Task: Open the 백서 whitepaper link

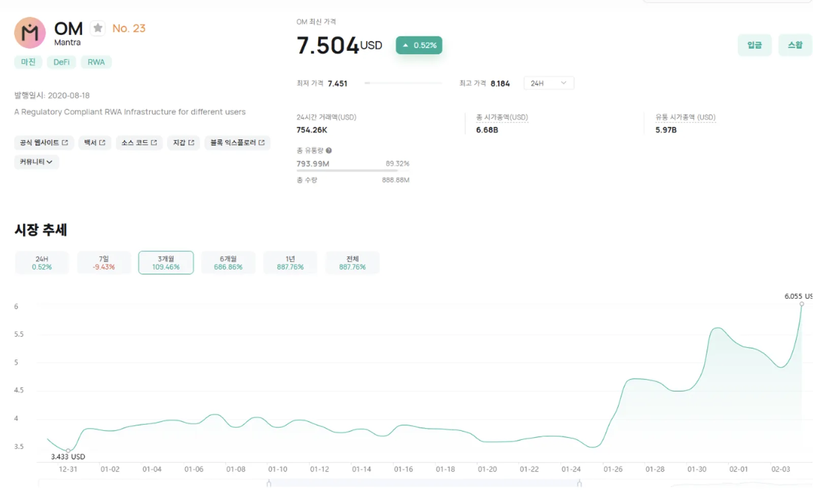Action: tap(95, 143)
